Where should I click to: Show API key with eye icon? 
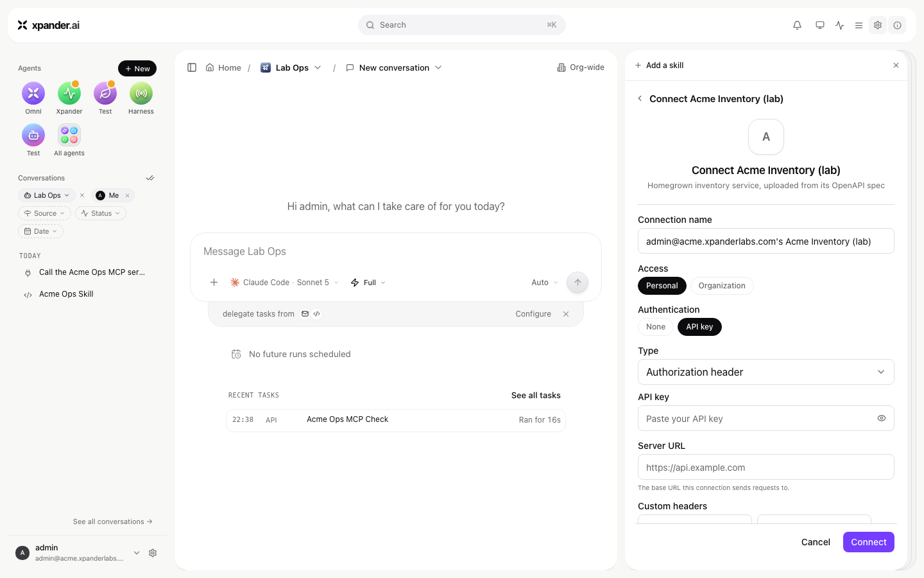882,418
